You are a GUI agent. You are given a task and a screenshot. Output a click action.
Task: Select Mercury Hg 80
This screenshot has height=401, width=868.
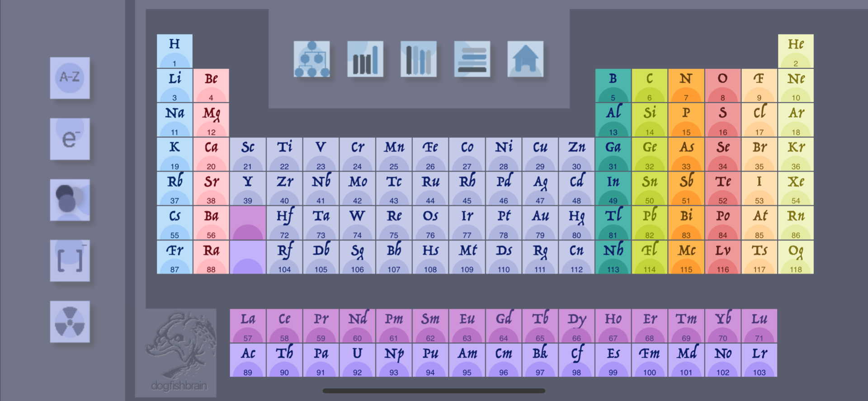pyautogui.click(x=576, y=223)
